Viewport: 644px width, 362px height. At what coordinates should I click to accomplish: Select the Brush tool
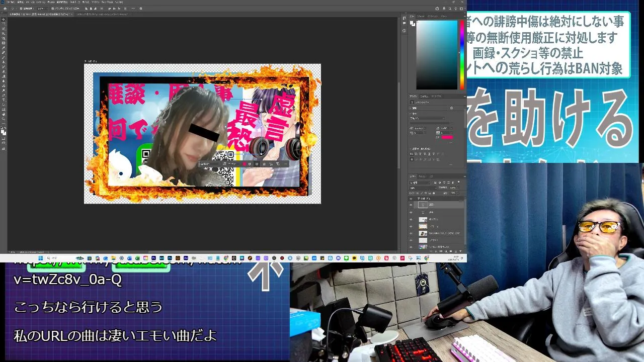[4, 57]
